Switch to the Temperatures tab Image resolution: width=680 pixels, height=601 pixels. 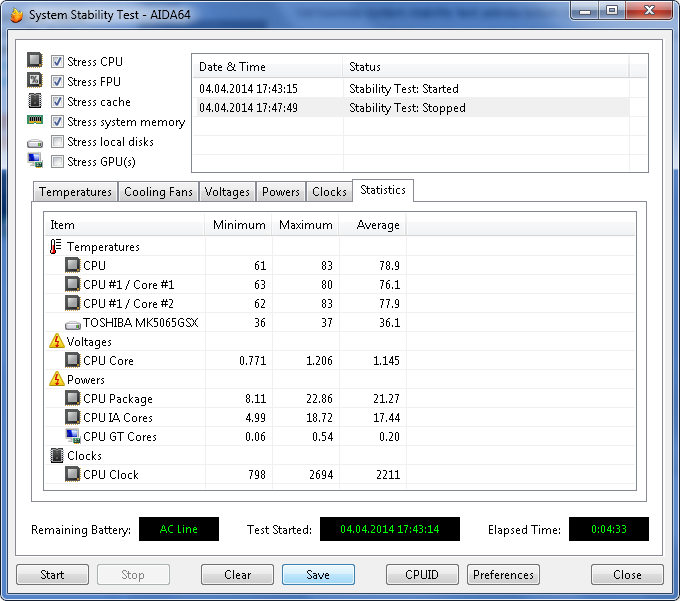pyautogui.click(x=75, y=192)
